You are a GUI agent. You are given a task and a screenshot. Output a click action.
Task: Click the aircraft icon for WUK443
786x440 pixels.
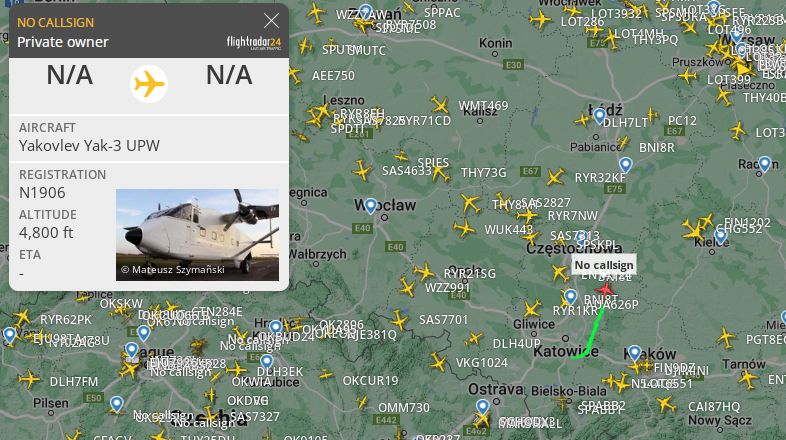click(464, 229)
